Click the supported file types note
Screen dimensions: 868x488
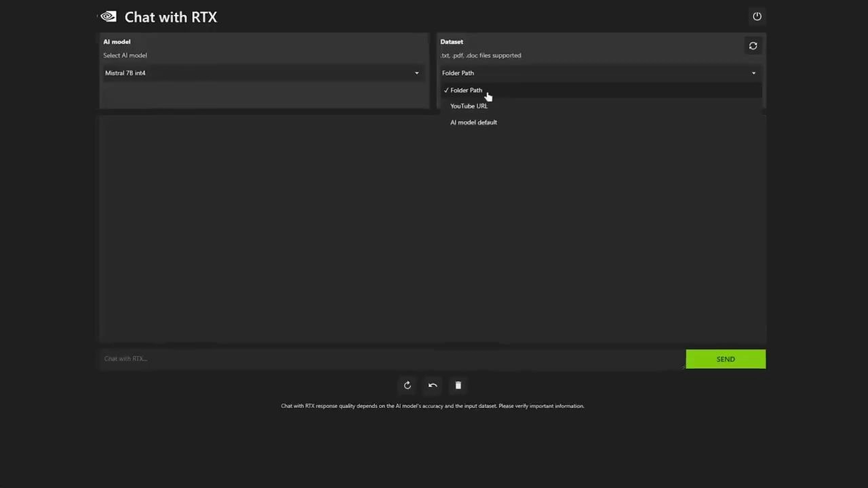[x=481, y=56]
